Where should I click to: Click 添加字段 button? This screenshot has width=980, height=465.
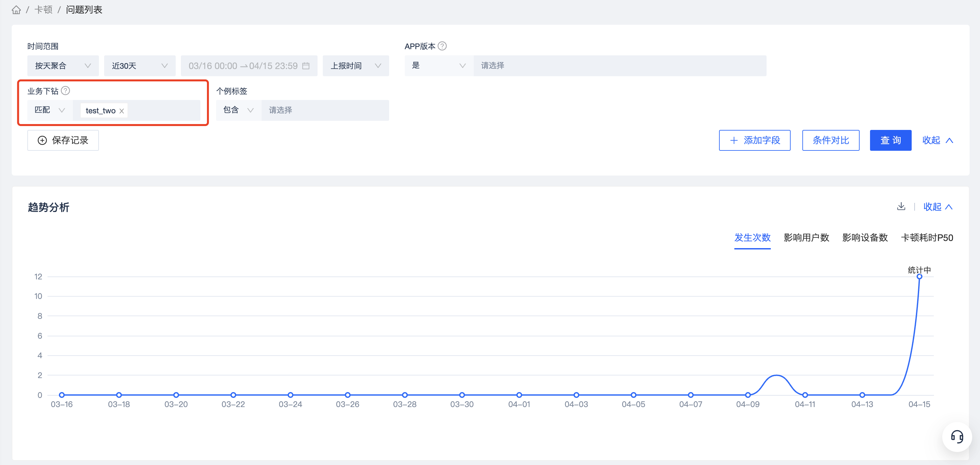(755, 140)
